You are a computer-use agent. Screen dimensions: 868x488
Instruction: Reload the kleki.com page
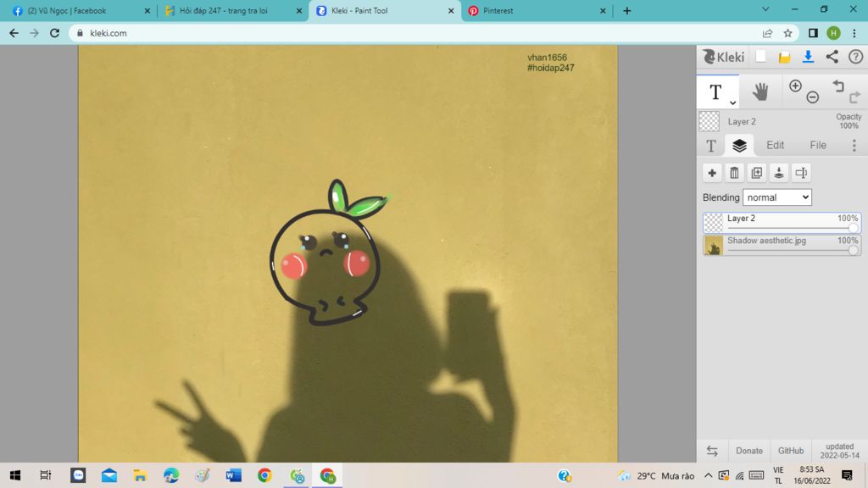point(54,33)
